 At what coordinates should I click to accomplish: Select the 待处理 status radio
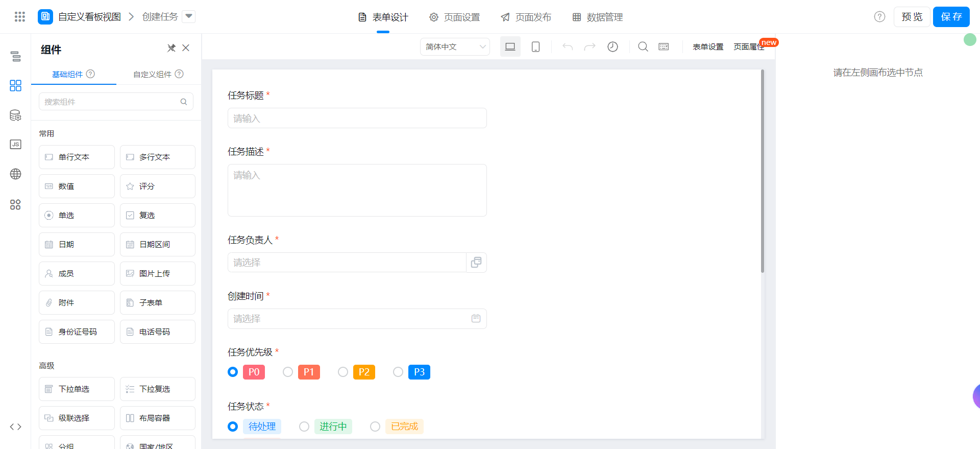[x=233, y=426]
